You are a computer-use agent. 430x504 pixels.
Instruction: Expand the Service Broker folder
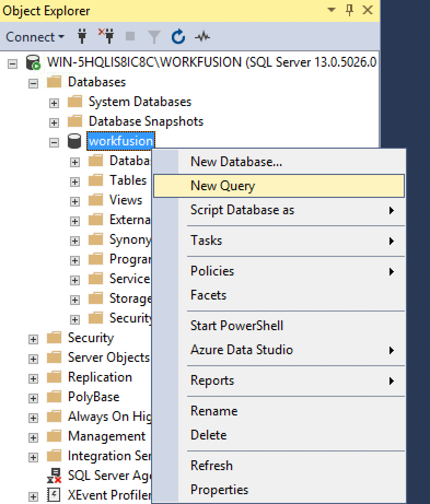pyautogui.click(x=75, y=280)
